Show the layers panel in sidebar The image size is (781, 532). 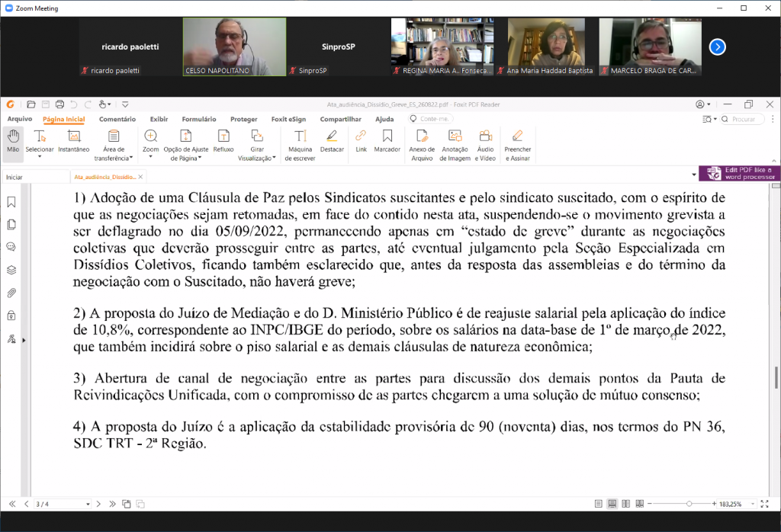click(x=11, y=270)
